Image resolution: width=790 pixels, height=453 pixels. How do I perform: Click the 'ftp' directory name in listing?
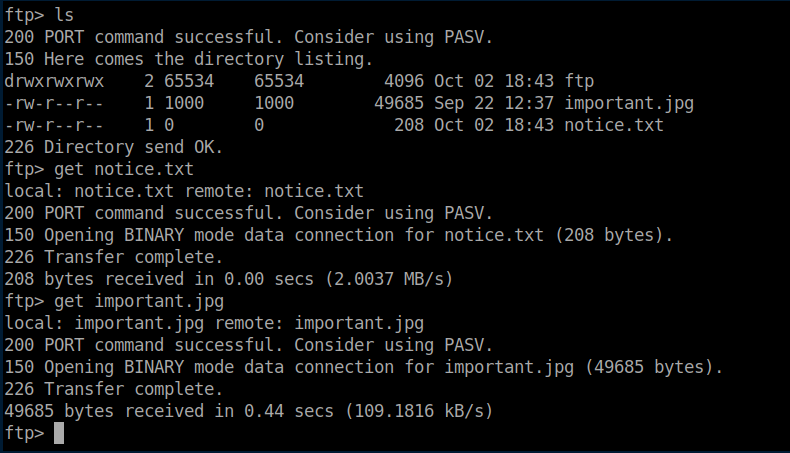click(x=579, y=81)
